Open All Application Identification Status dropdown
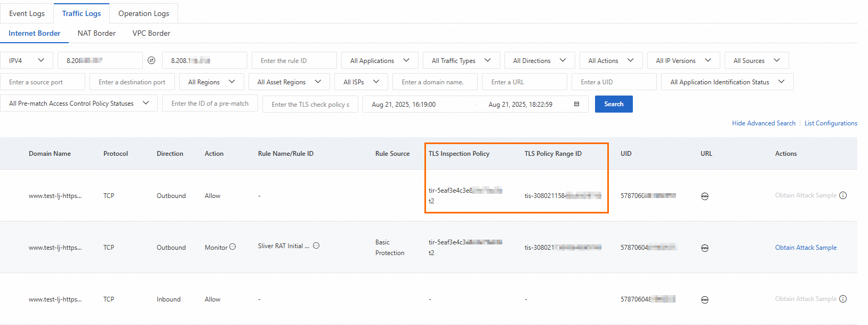The width and height of the screenshot is (868, 325). coord(728,82)
